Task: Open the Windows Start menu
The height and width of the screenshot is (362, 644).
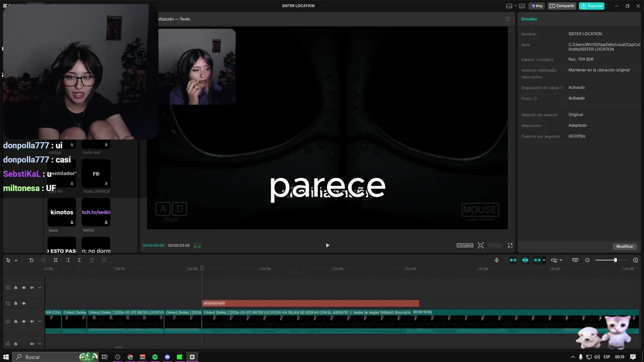Action: coord(6,357)
